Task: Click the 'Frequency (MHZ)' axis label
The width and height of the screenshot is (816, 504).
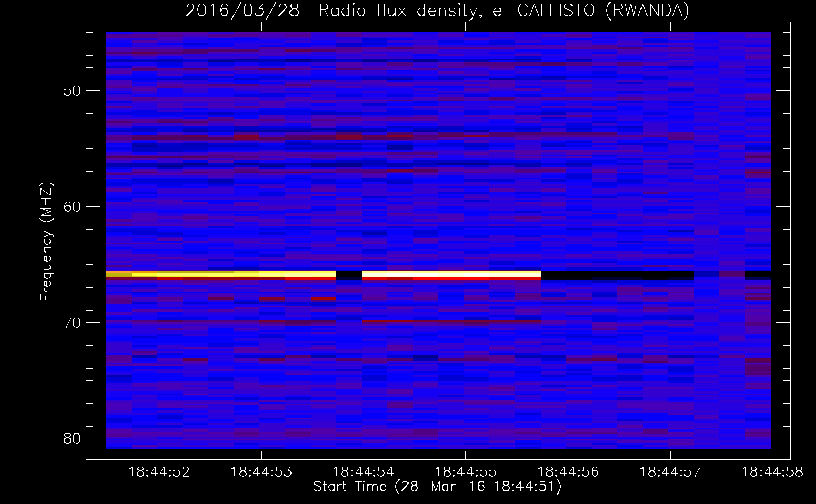Action: pos(46,242)
